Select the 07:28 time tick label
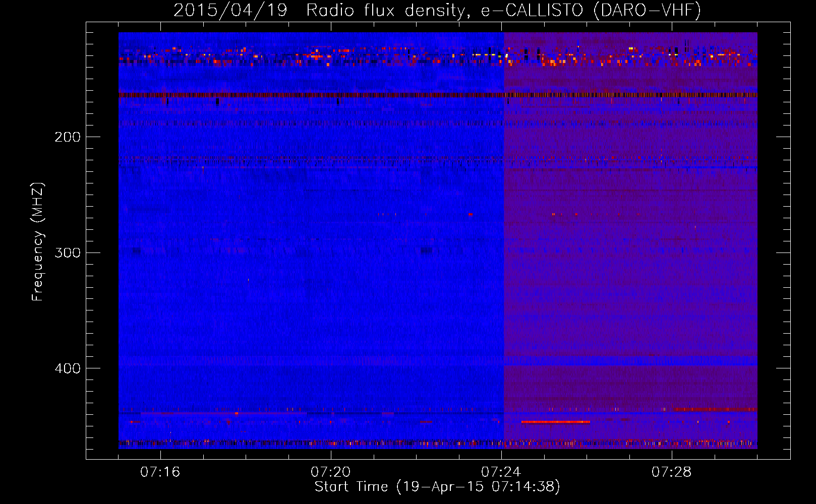Image resolution: width=816 pixels, height=504 pixels. point(672,472)
